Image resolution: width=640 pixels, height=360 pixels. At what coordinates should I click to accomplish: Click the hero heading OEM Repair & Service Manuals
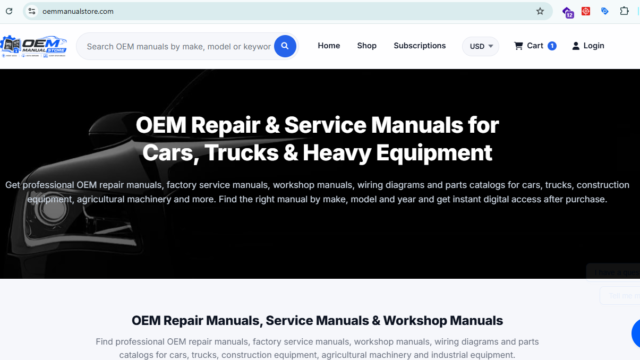click(x=317, y=139)
